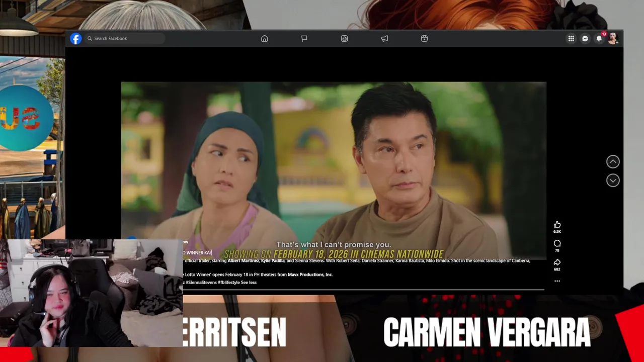
Task: Open the Facebook menu grid
Action: click(571, 38)
